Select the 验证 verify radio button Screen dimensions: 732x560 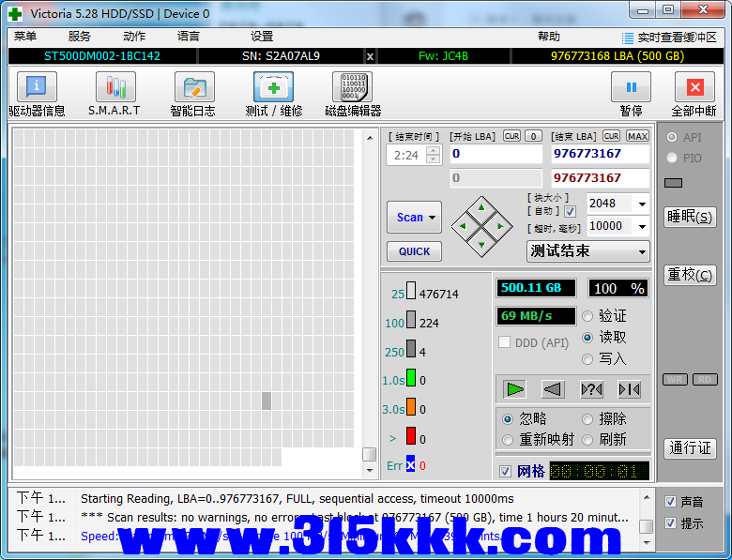(588, 316)
